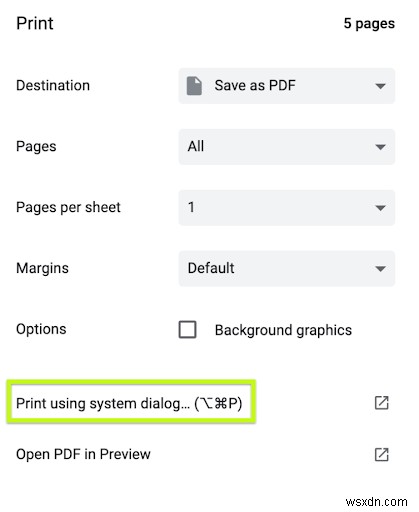Open the Pages per sheet dropdown showing 1
The width and height of the screenshot is (419, 512).
(x=287, y=208)
